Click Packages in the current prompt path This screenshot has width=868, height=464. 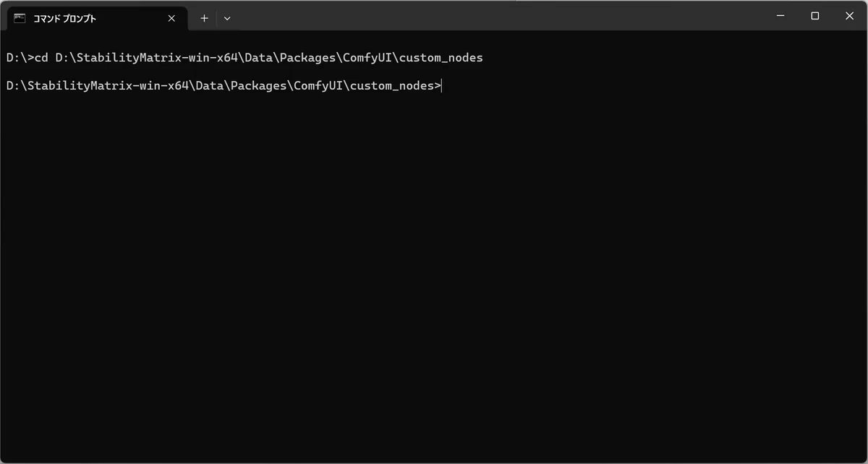pyautogui.click(x=259, y=86)
